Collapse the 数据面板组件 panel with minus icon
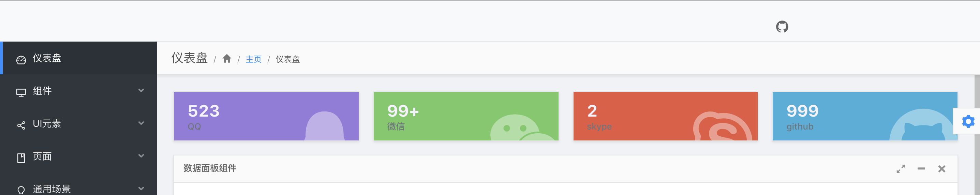 coord(921,168)
